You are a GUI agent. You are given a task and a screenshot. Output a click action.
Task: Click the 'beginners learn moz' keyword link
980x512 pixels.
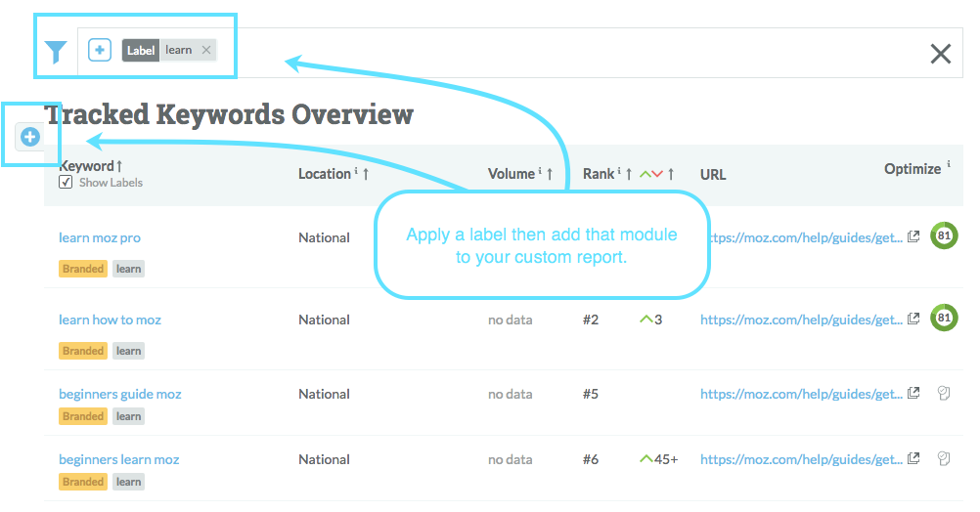118,459
